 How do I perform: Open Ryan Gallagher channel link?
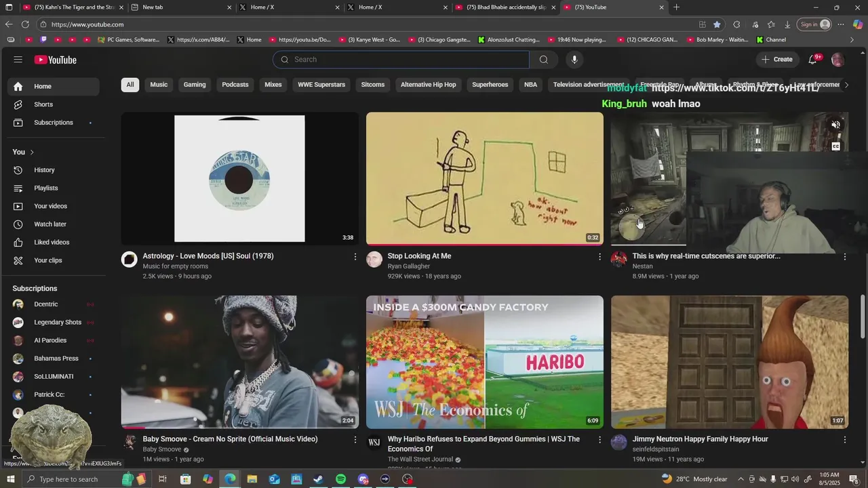pos(409,266)
